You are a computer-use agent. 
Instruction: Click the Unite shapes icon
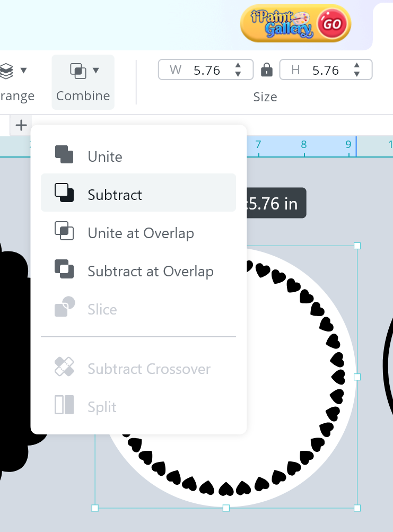coord(64,155)
